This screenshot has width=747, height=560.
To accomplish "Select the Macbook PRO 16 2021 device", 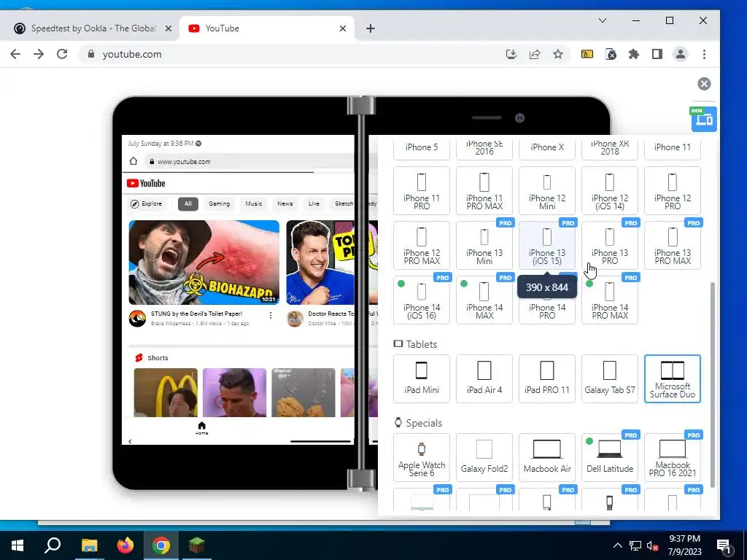I will click(x=672, y=457).
